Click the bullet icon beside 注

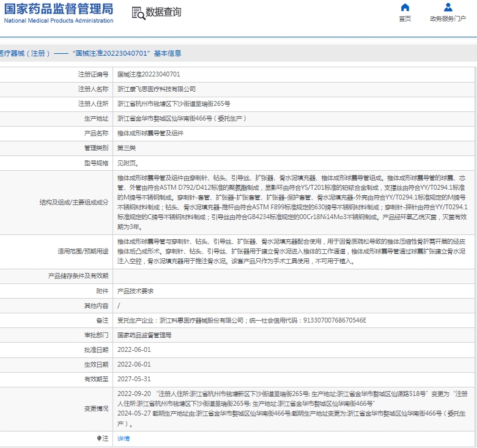pyautogui.click(x=99, y=438)
